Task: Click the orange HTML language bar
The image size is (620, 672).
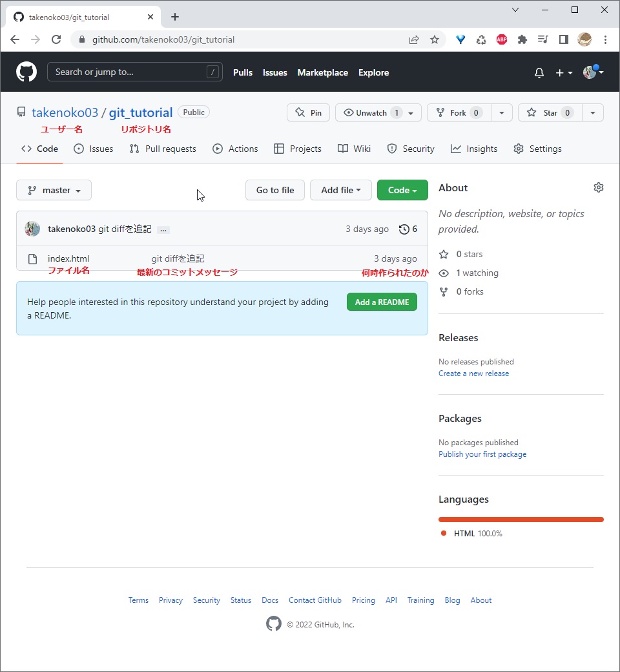Action: pyautogui.click(x=521, y=520)
